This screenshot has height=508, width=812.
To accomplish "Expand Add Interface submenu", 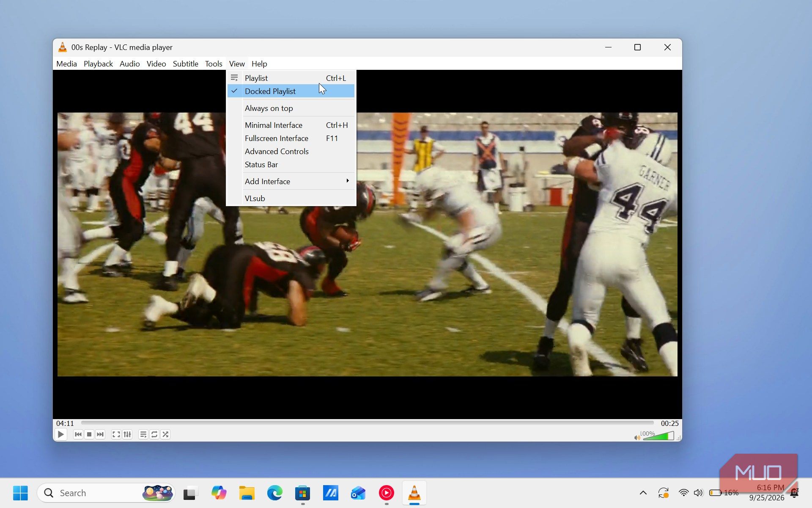I will (291, 181).
